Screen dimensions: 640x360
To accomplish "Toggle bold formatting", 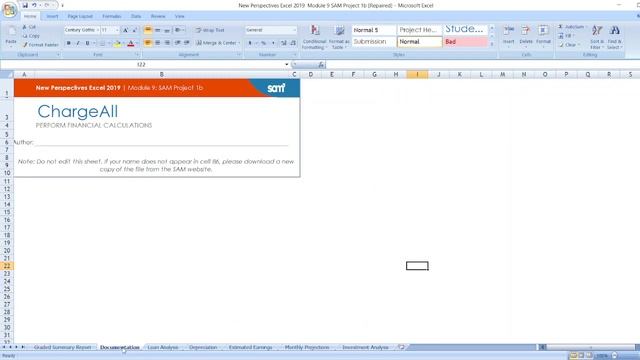I will point(69,43).
